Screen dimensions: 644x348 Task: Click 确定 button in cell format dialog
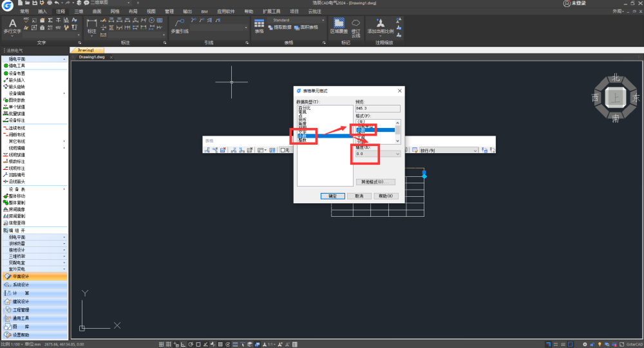tap(333, 196)
